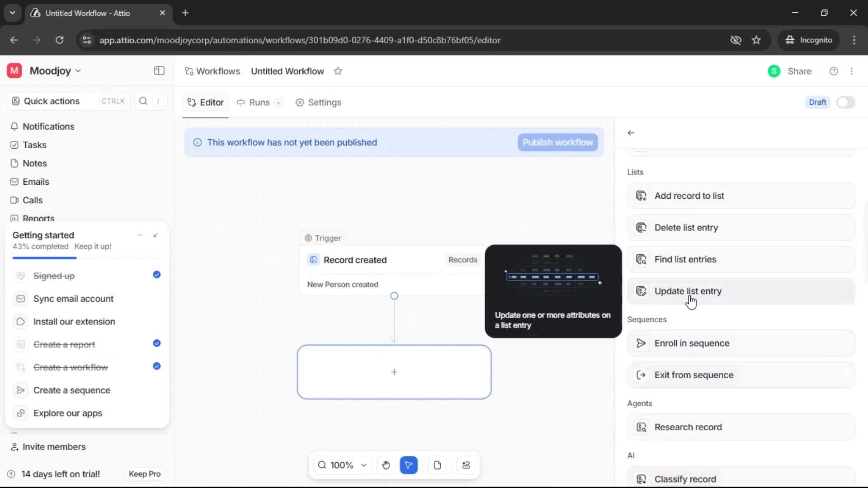
Task: Click the filter icon at bottom right toolbar
Action: click(x=466, y=465)
